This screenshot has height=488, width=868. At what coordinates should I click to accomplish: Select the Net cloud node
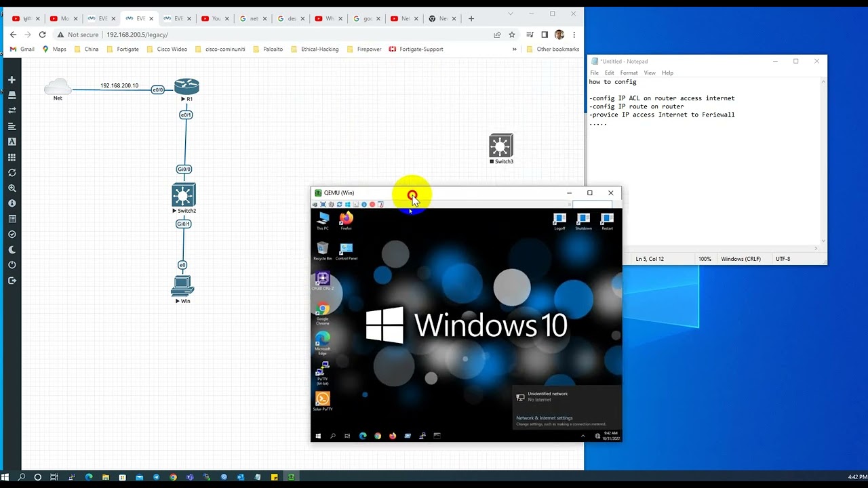click(x=58, y=87)
